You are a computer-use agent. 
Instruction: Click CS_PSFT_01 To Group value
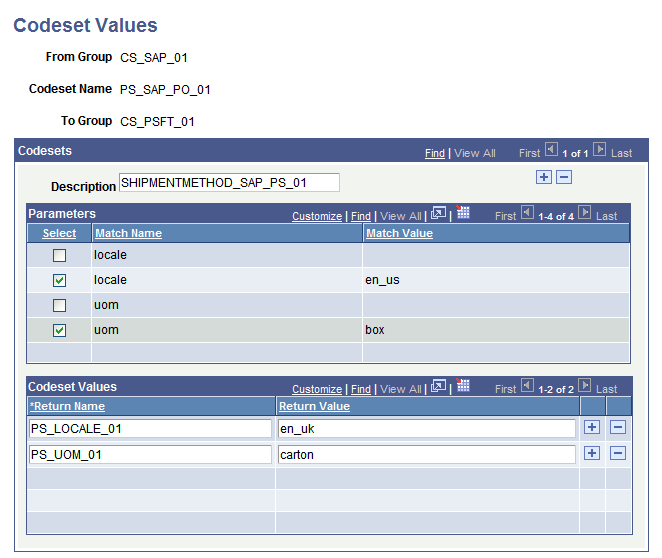(x=157, y=122)
